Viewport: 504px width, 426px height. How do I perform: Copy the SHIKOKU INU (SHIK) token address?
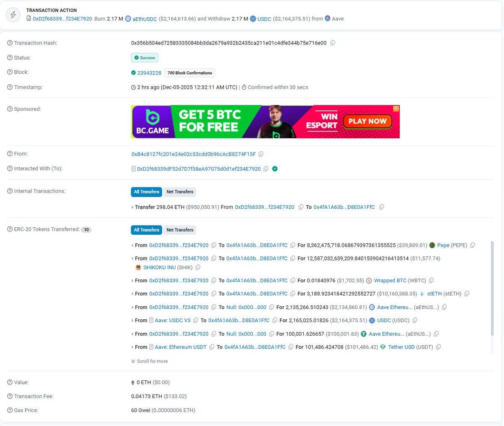198,268
